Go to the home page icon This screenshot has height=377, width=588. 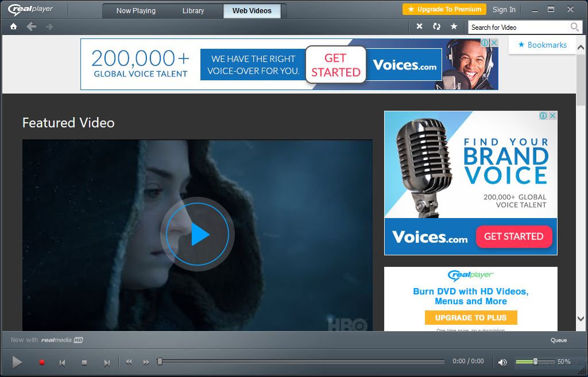tap(14, 26)
